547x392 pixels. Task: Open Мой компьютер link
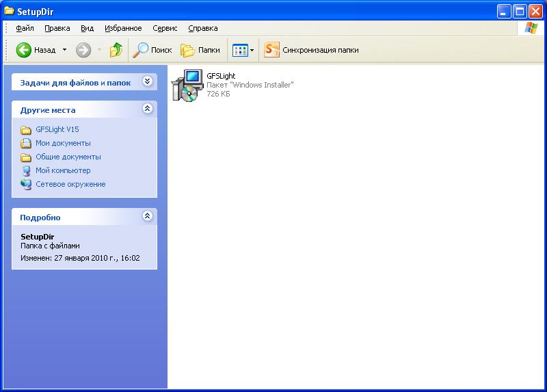(x=63, y=170)
